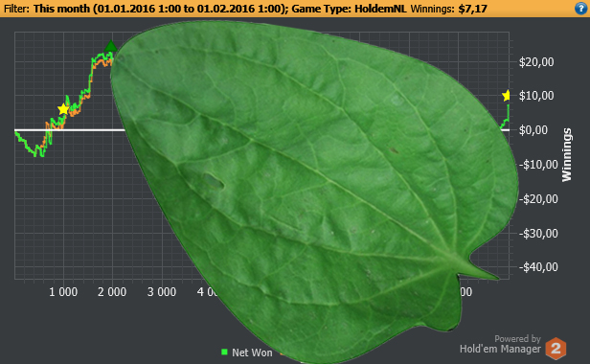Click the Game Type: HoldemNL filter text
The image size is (590, 364).
coord(350,9)
